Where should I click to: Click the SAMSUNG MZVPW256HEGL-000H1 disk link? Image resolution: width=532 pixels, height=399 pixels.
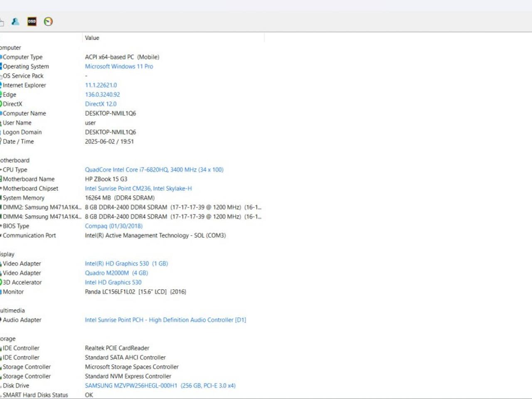160,386
